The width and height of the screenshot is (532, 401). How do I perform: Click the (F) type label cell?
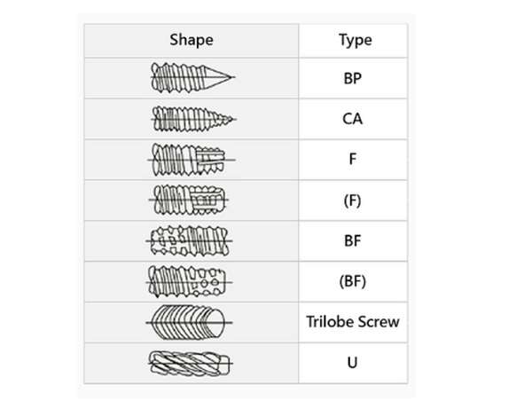pos(353,200)
